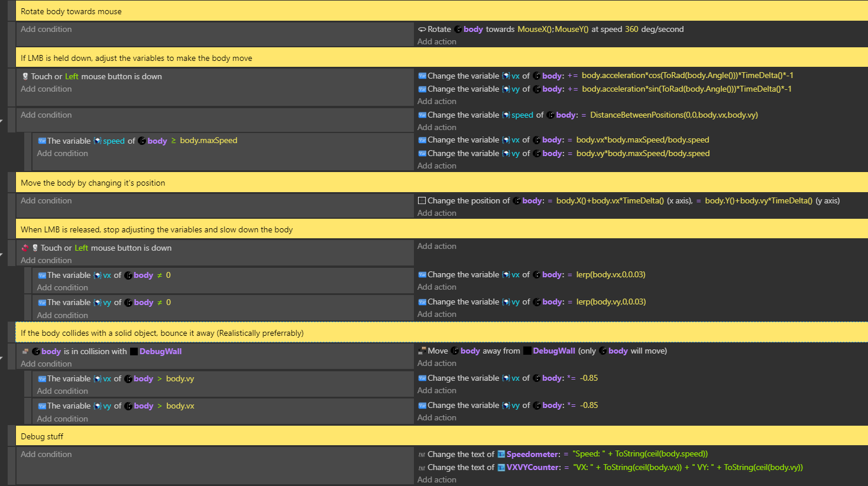
Task: Collapse the speed calculation event's sub-events
Action: tap(2, 121)
